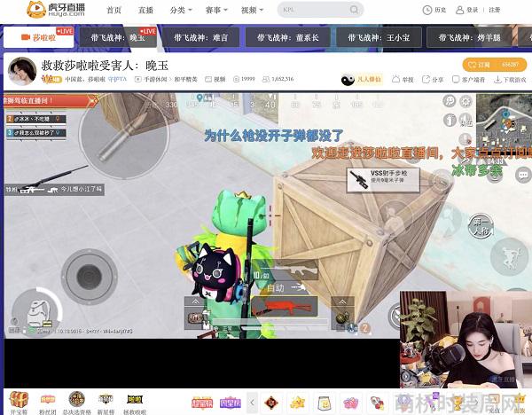
Task: Open the 开宝箱 treasure chest icon
Action: [x=19, y=399]
